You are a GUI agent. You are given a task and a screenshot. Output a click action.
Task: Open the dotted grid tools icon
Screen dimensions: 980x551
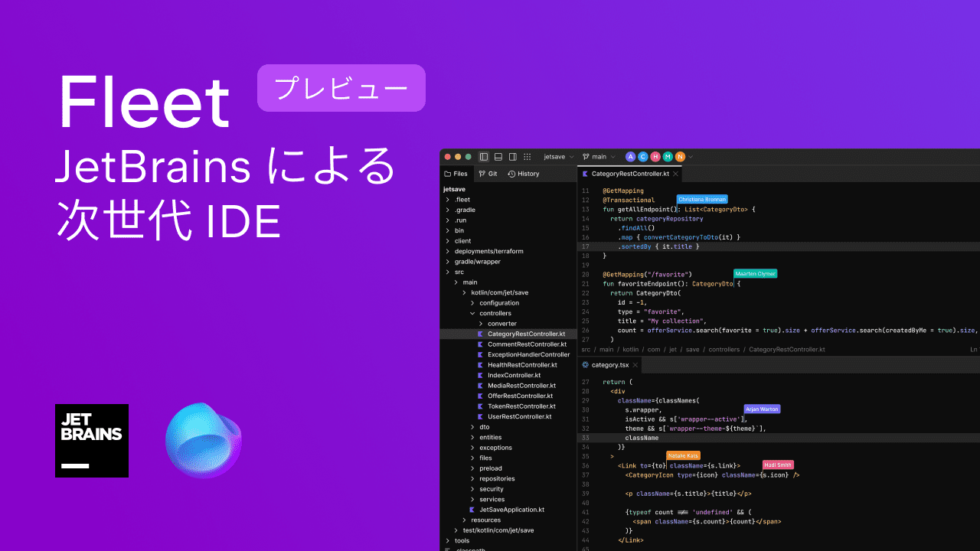[x=528, y=157]
